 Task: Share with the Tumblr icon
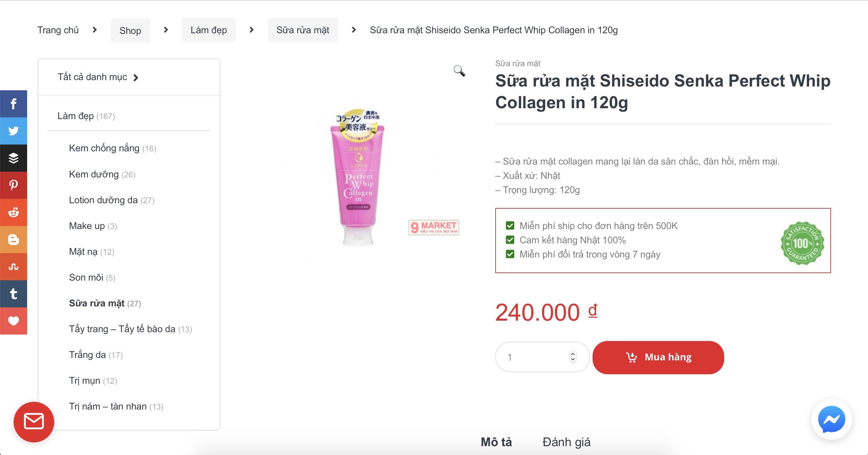click(x=14, y=294)
